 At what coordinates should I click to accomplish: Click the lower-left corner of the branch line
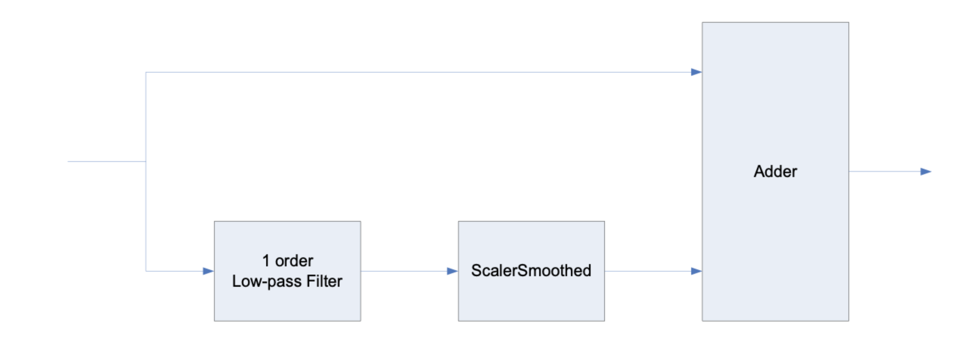(x=146, y=271)
